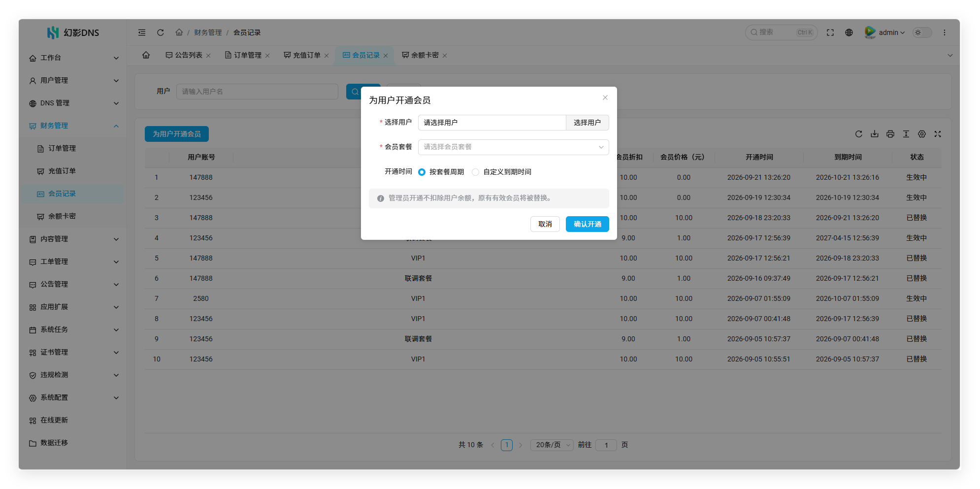This screenshot has height=489, width=980.
Task: Click the 请输入用户名 search field
Action: [257, 92]
